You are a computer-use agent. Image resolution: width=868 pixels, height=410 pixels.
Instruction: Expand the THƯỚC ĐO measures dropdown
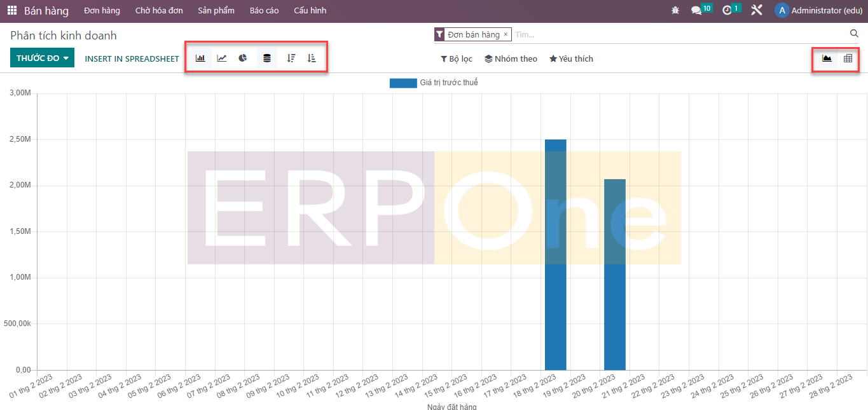click(42, 58)
